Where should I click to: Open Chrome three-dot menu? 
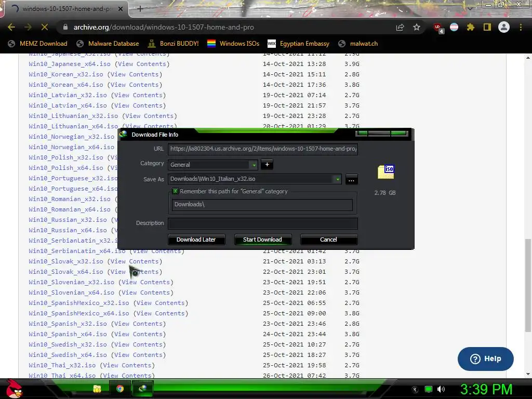[521, 27]
